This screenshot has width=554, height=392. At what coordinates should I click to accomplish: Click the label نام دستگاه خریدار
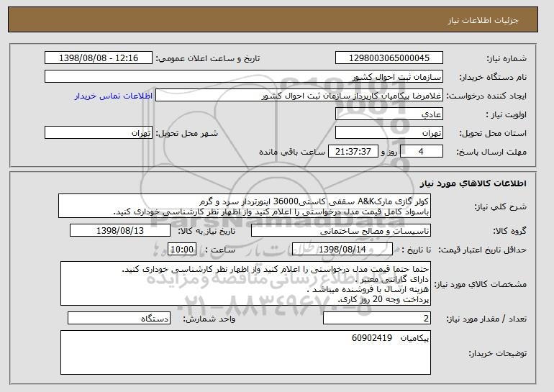[493, 77]
